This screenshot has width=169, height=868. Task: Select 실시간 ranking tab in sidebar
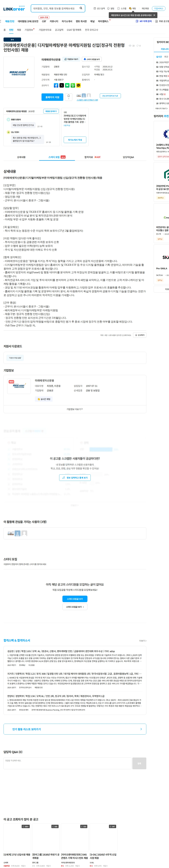pyautogui.click(x=159, y=57)
